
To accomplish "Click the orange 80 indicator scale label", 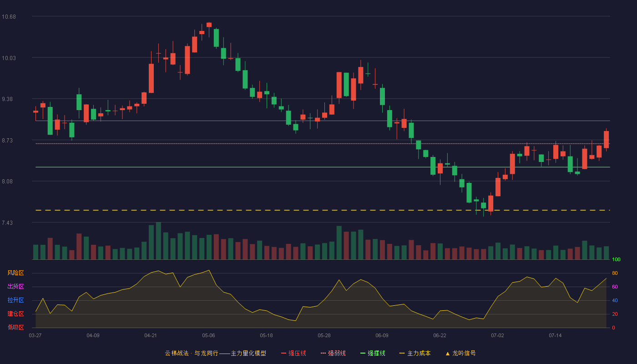I will click(x=615, y=273).
